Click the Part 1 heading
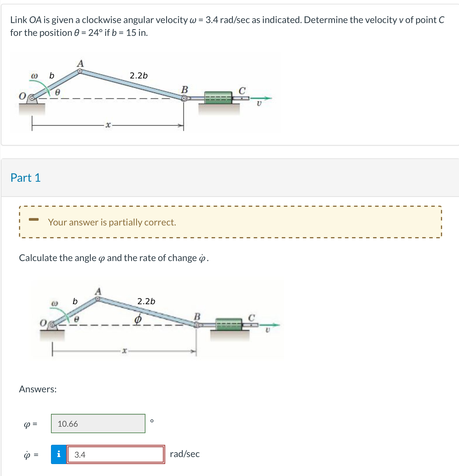The width and height of the screenshot is (459, 476). [x=26, y=177]
